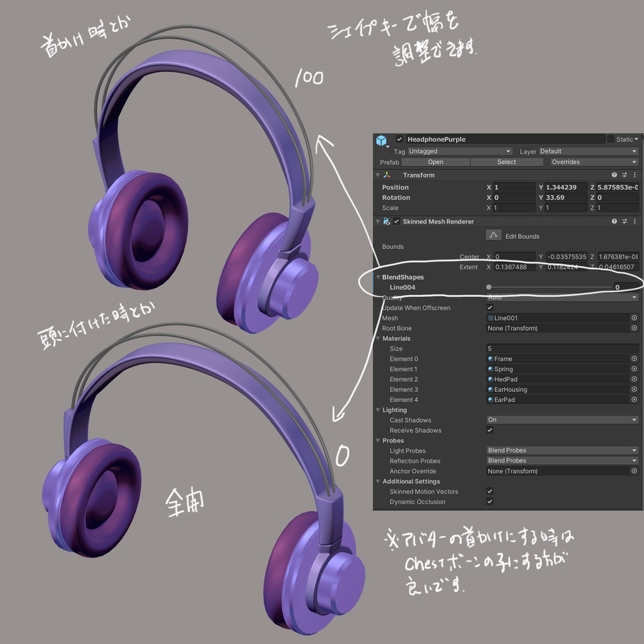
Task: Open the Skinned Mesh Renderer context menu dots
Action: point(635,221)
